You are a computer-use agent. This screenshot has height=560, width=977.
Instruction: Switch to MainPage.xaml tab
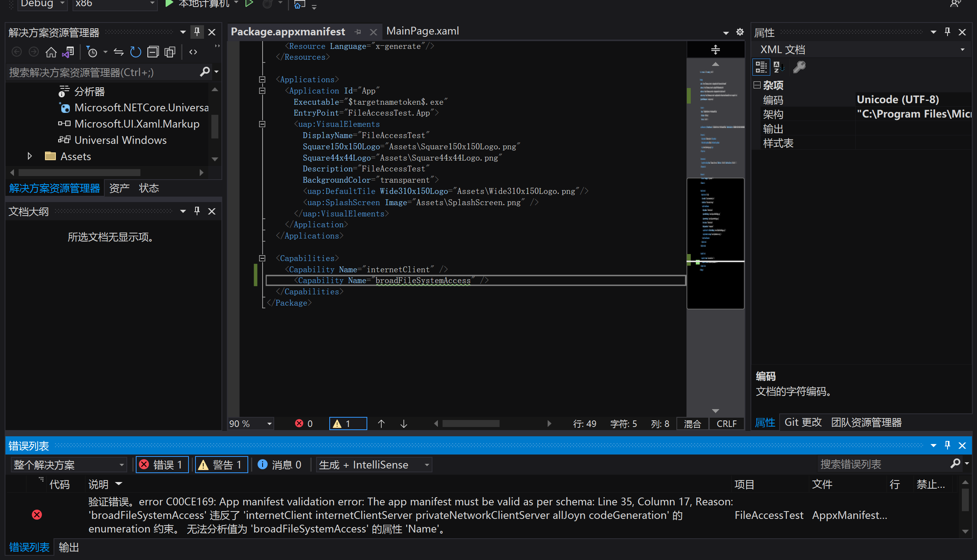[423, 31]
